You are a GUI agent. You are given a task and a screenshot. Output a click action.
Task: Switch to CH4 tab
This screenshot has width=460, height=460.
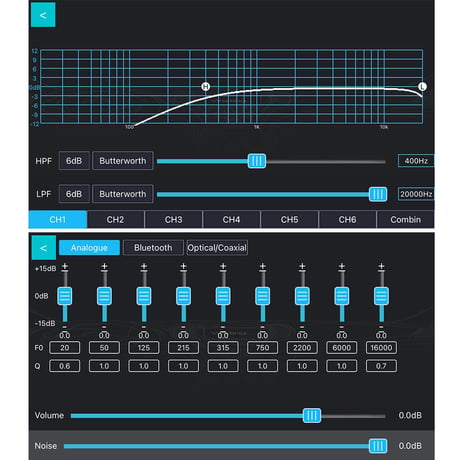pyautogui.click(x=231, y=219)
